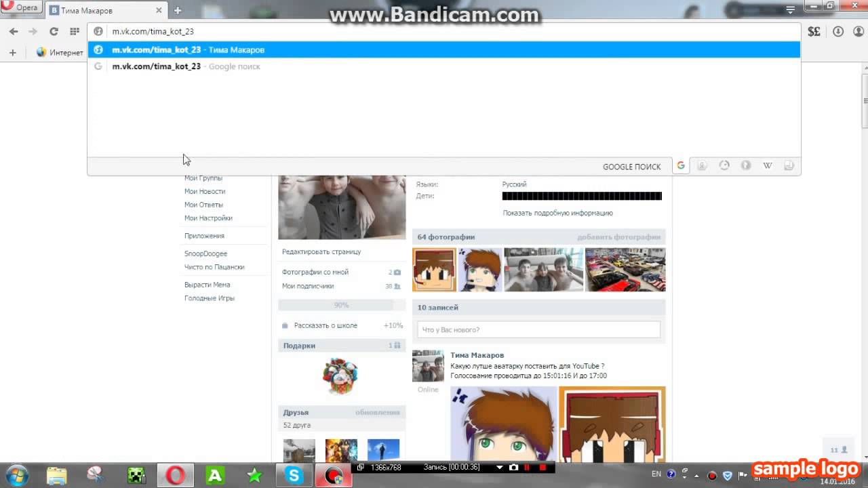868x488 pixels.
Task: Open the toy cars photo thumbnail
Action: pos(625,270)
